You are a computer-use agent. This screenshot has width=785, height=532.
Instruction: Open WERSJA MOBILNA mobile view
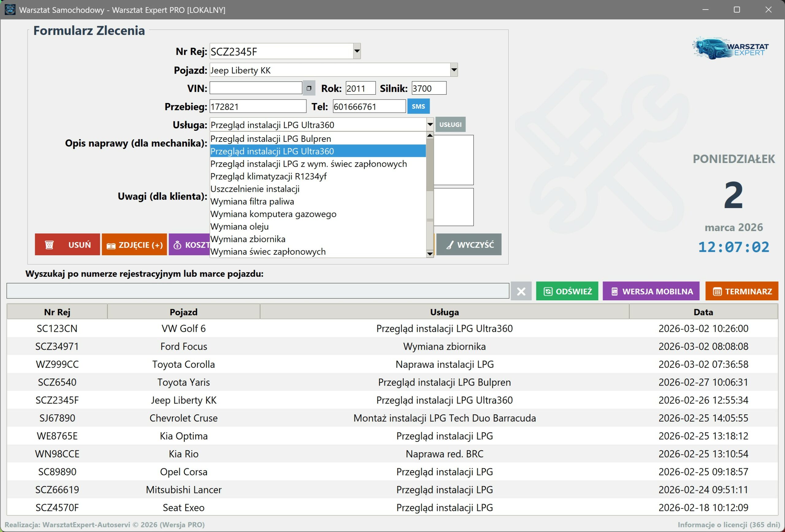[651, 291]
